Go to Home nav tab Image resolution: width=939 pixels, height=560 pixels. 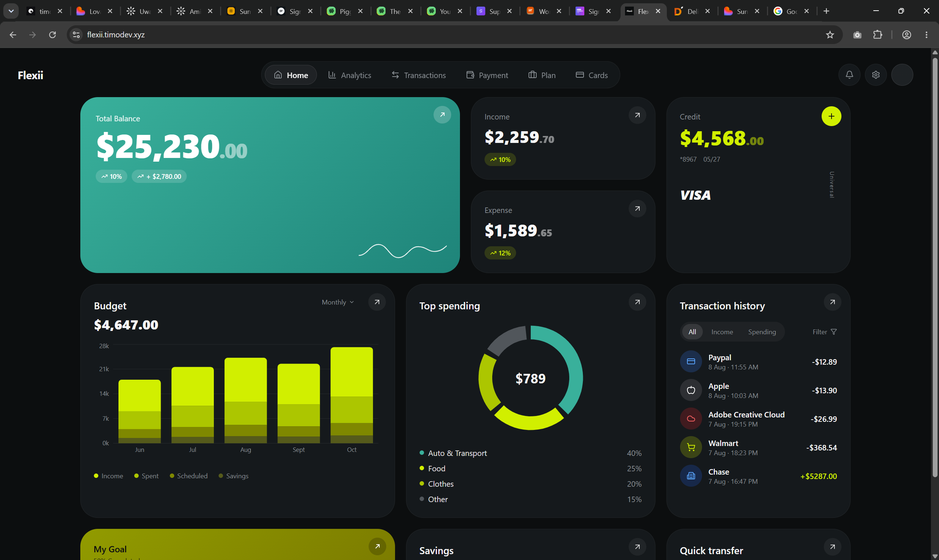coord(291,75)
